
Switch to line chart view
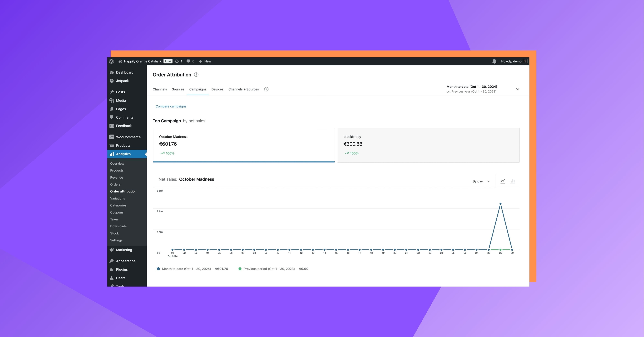[503, 181]
